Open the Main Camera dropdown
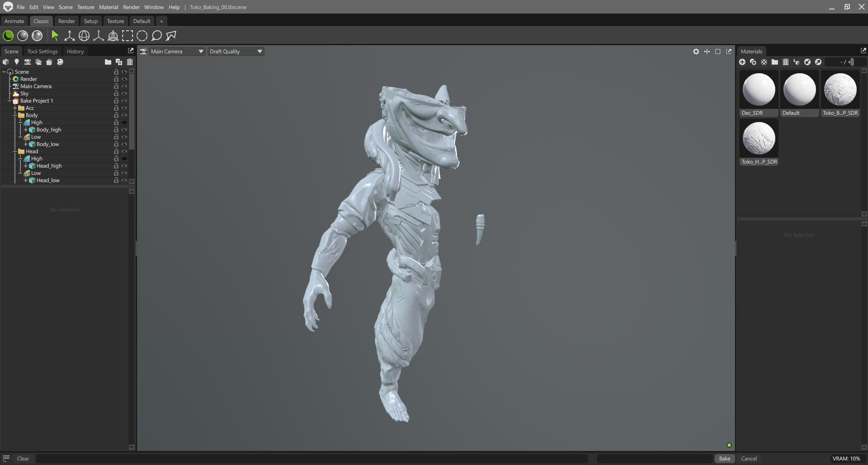 click(x=177, y=52)
